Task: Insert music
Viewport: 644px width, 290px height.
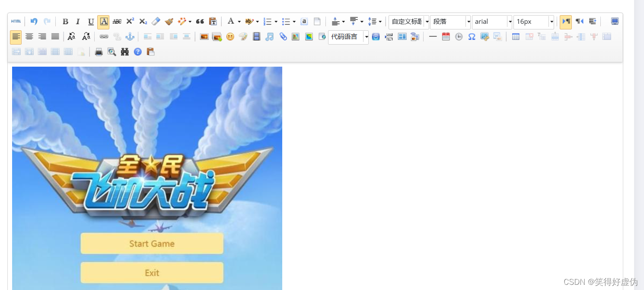Action: point(269,37)
